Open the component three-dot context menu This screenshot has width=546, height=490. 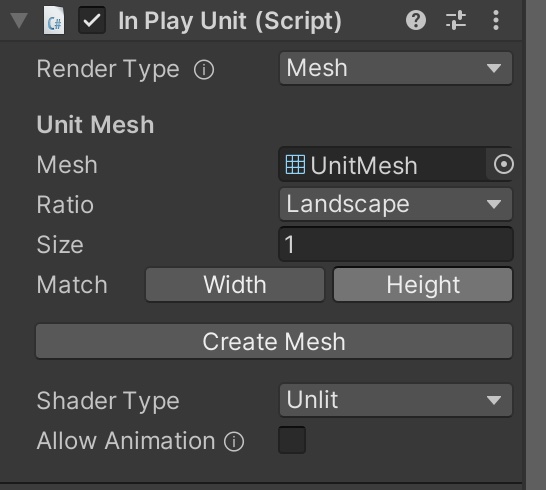pyautogui.click(x=496, y=20)
